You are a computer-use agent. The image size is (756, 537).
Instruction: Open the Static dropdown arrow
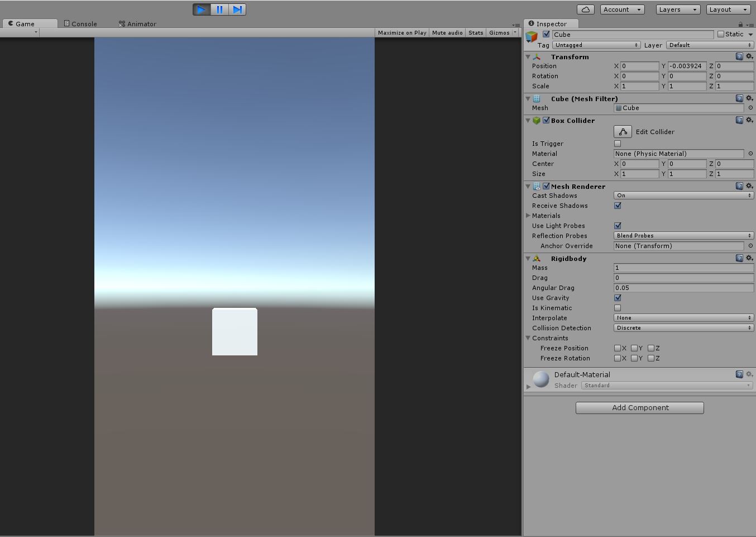tap(750, 35)
